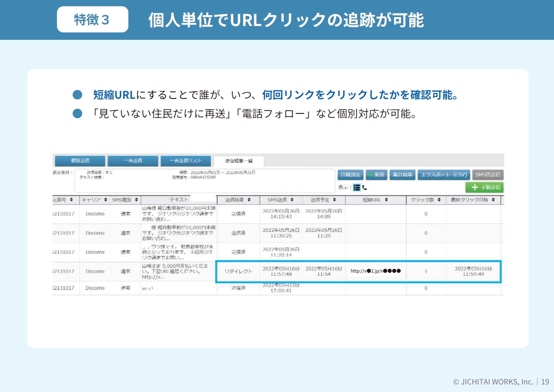The height and width of the screenshot is (392, 554).
Task: Click sort arrows on キャリア column
Action: [x=106, y=200]
